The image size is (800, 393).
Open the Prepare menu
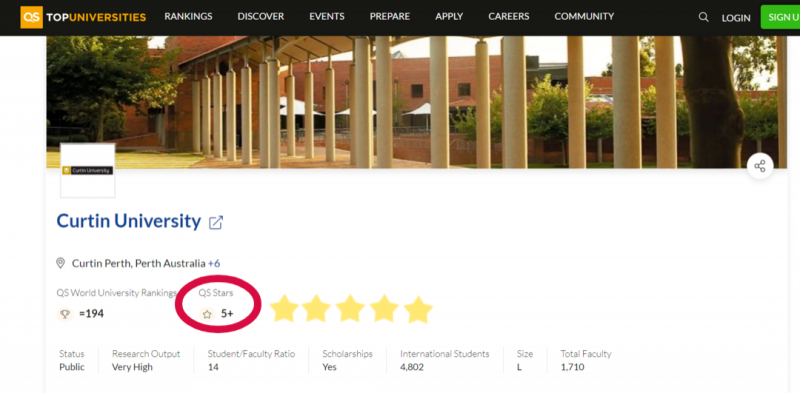[390, 16]
